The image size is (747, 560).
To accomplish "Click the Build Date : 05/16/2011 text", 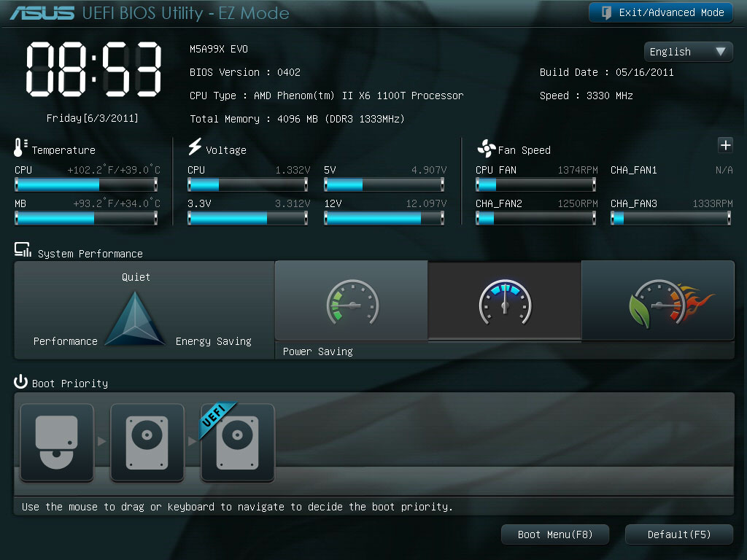I will point(606,72).
